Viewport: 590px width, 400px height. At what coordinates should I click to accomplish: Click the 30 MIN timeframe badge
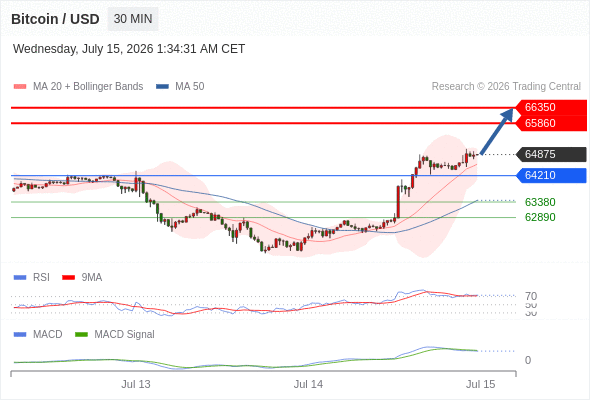tap(133, 19)
